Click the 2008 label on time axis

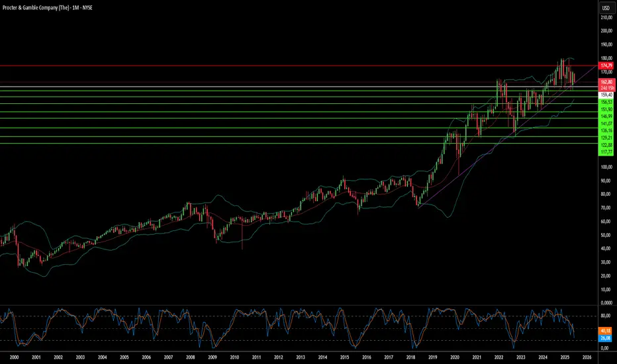(190, 357)
